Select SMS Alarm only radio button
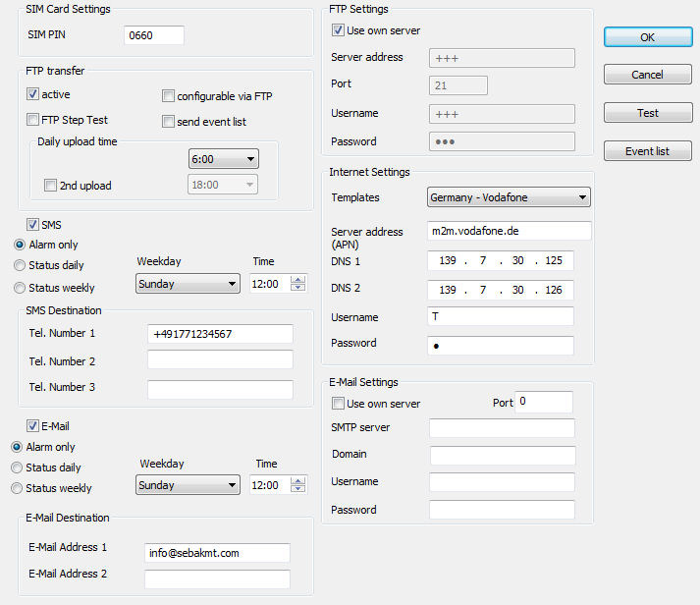 tap(20, 245)
